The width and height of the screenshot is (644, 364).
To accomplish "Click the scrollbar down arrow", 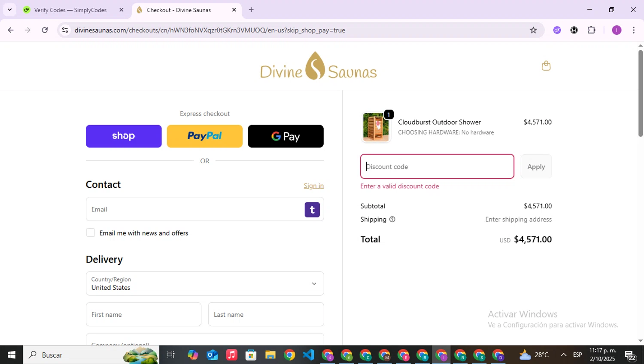I will [640, 341].
